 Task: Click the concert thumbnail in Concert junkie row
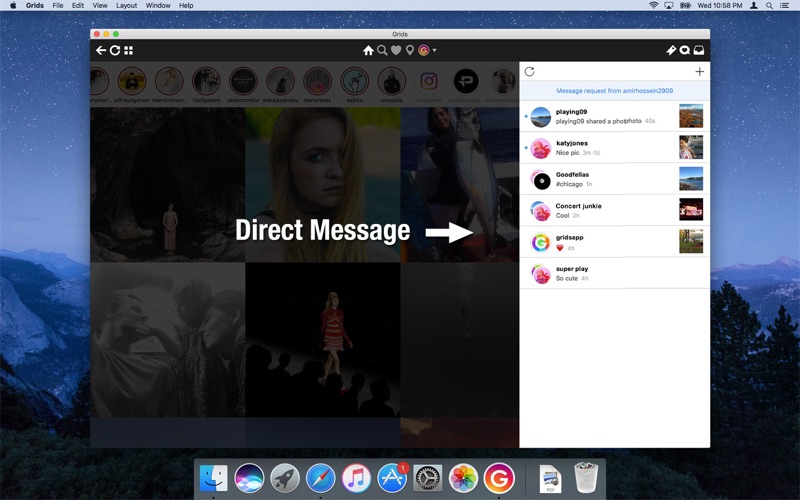[691, 210]
